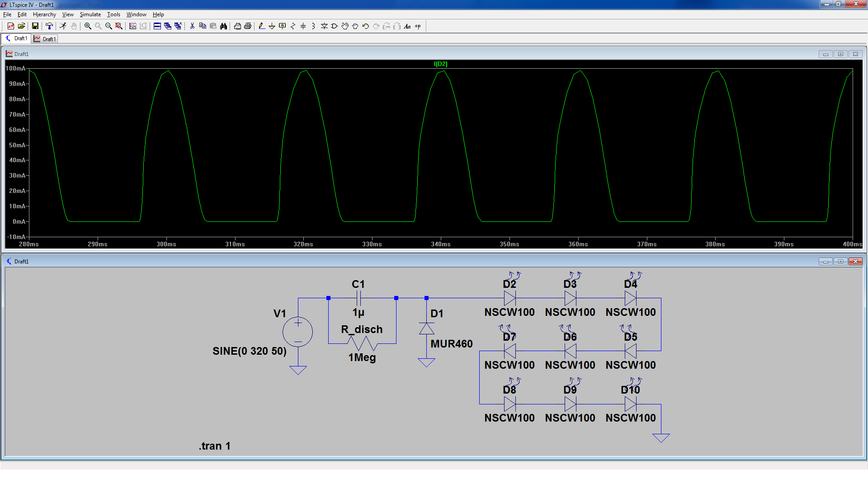The width and height of the screenshot is (868, 488).
Task: Click the Tile Windows toolbar icon
Action: [157, 26]
